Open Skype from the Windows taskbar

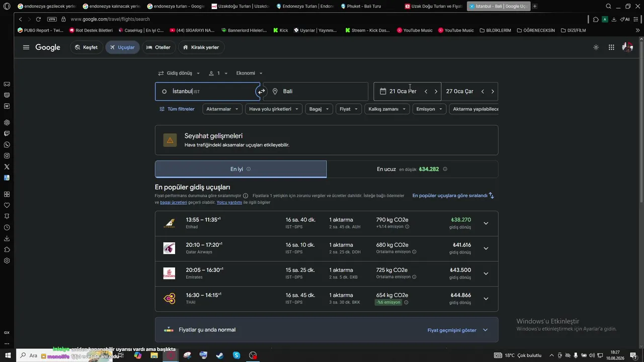(236, 355)
